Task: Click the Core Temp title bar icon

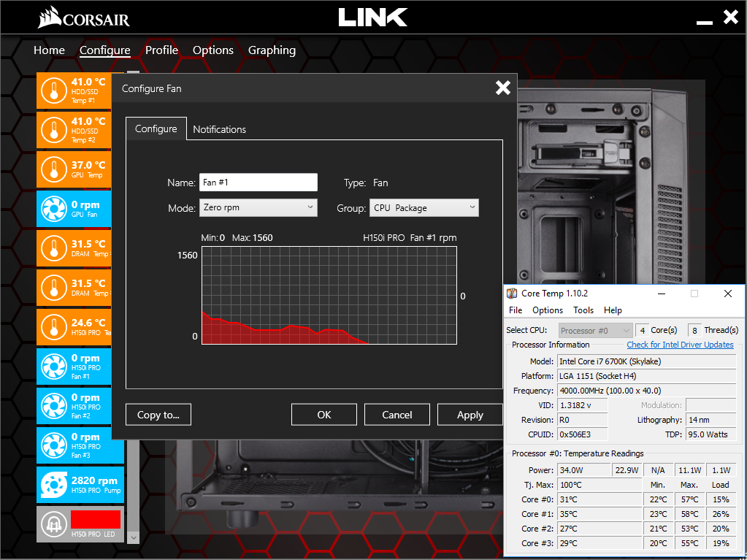Action: [x=512, y=294]
